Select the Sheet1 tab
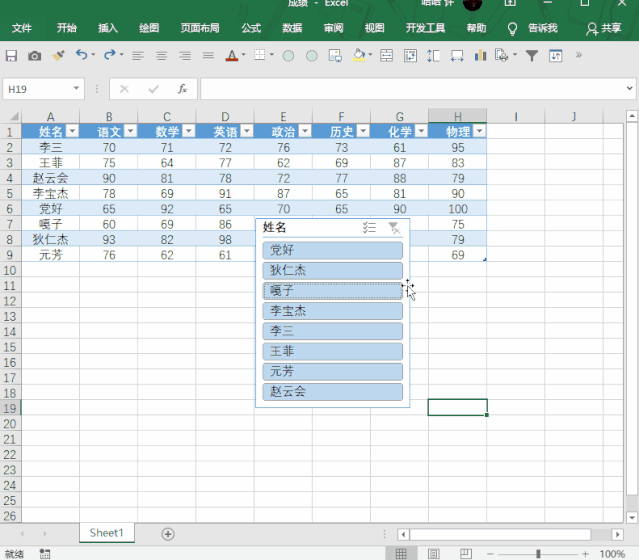This screenshot has height=560, width=639. (x=106, y=533)
